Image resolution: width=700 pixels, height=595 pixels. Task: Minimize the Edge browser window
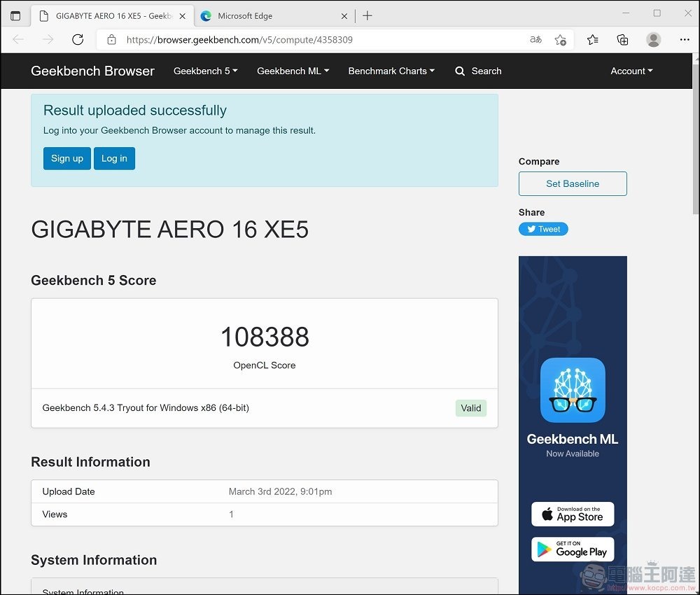626,13
